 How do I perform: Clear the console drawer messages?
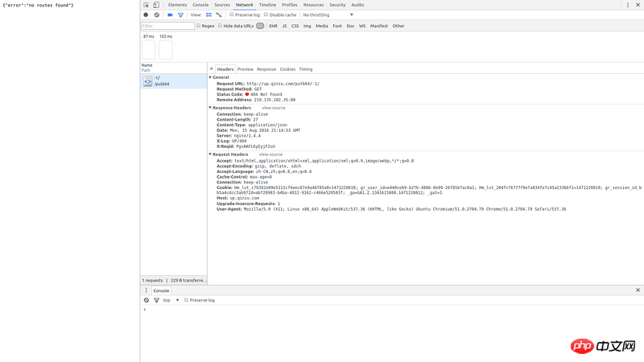147,300
